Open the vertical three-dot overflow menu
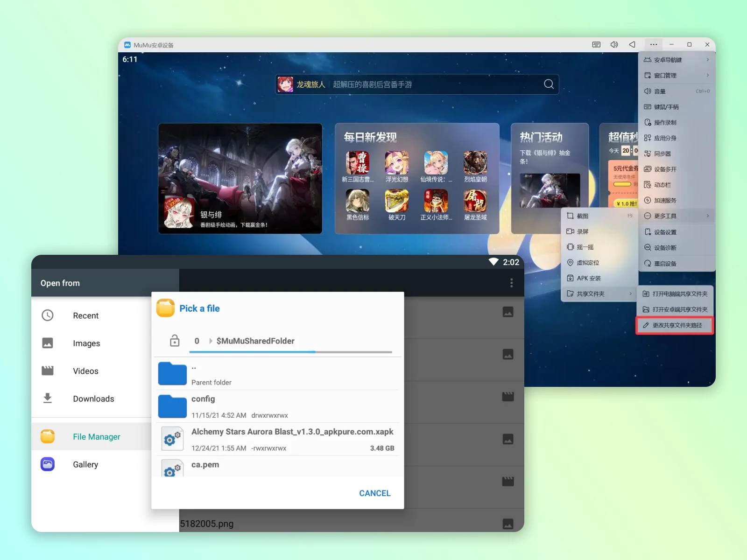This screenshot has width=747, height=560. click(x=512, y=283)
